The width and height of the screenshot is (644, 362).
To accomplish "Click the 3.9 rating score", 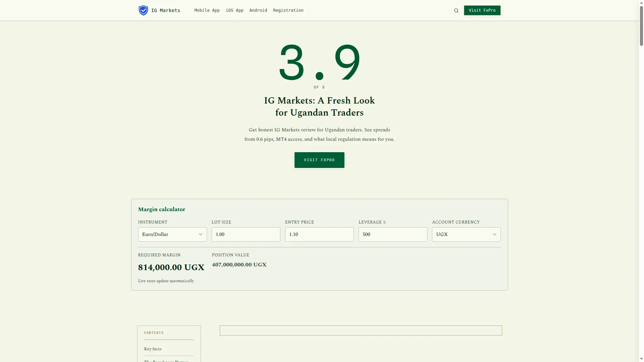I will [319, 63].
